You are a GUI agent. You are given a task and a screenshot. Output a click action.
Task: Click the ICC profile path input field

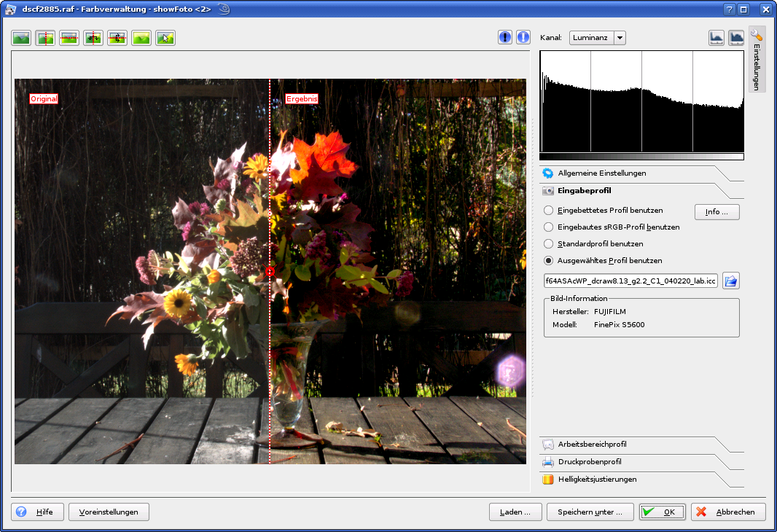pos(630,281)
